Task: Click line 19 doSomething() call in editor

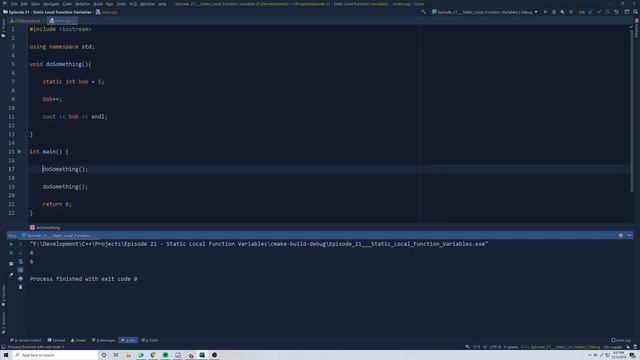Action: pos(65,187)
